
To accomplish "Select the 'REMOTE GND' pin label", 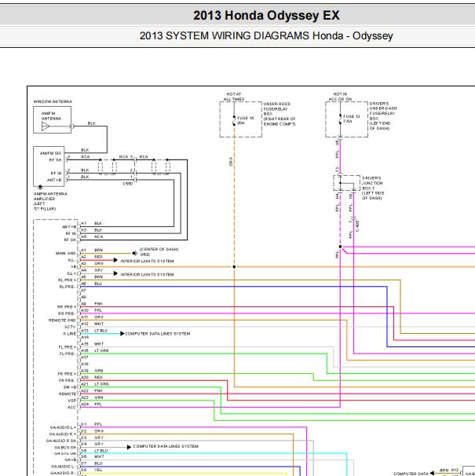I will 62,320.
